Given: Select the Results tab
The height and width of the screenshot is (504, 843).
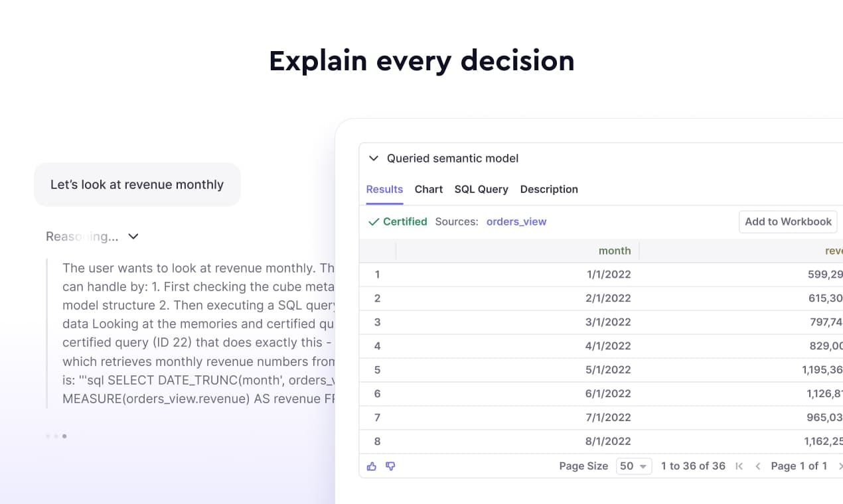Looking at the screenshot, I should tap(384, 189).
